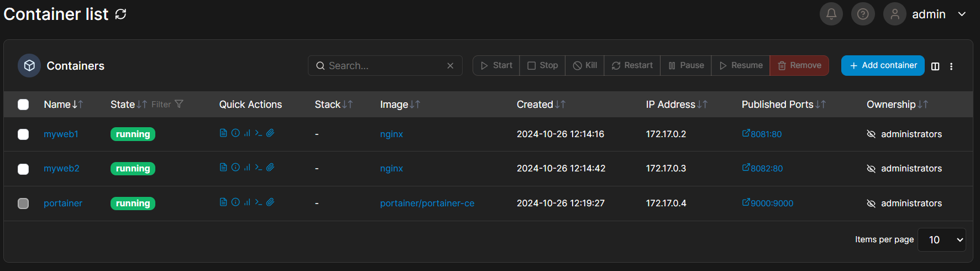Refresh the container list with reload icon
This screenshot has height=271, width=980.
click(x=120, y=14)
